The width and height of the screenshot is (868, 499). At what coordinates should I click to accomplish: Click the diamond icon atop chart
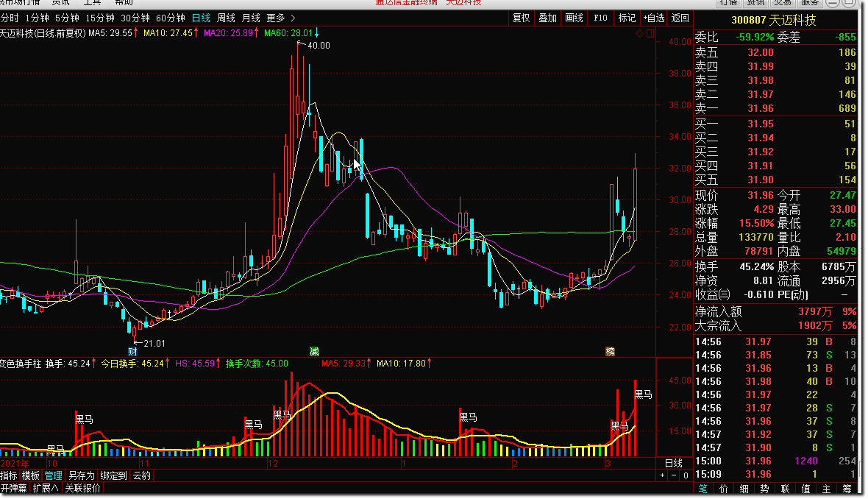(x=639, y=34)
